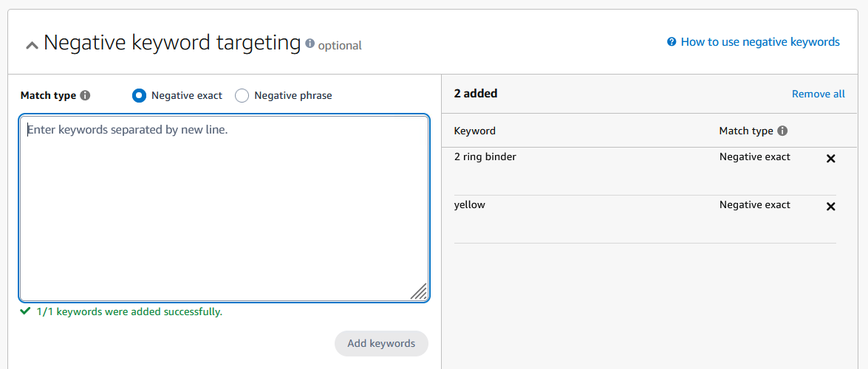Open How to use negative keywords link

click(x=760, y=41)
